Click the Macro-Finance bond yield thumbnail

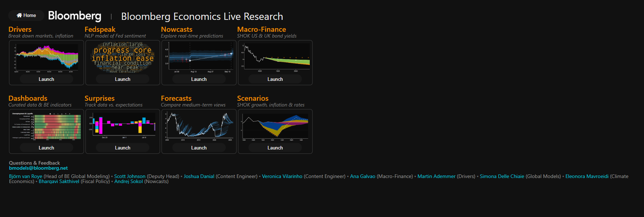point(275,58)
